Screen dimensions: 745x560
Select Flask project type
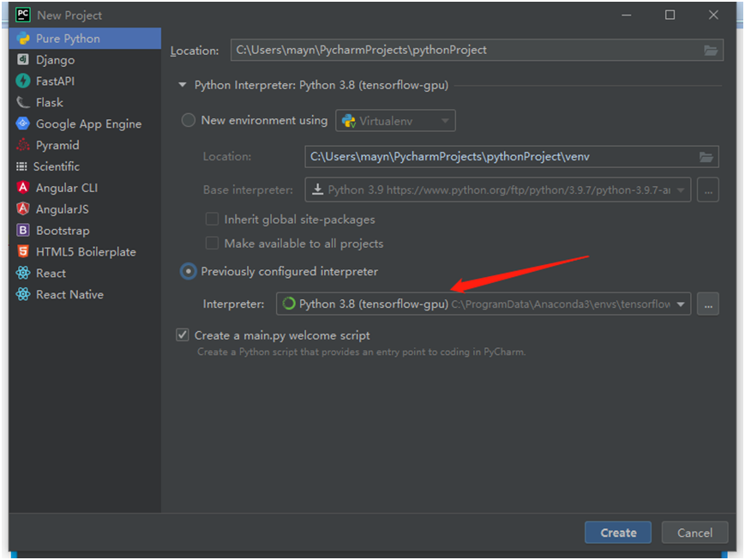tap(85, 102)
